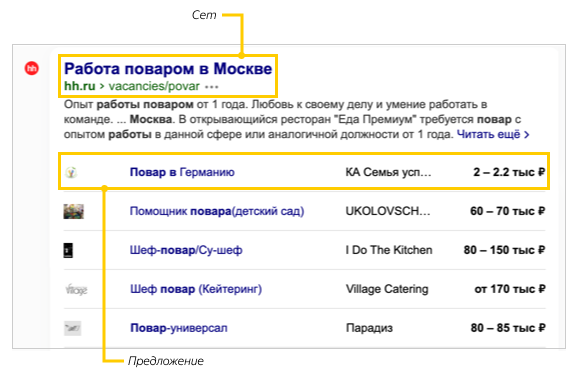Open 'Помощник повара (детский сад)' vacancy
Screen dimensions: 578x379
pos(217,211)
